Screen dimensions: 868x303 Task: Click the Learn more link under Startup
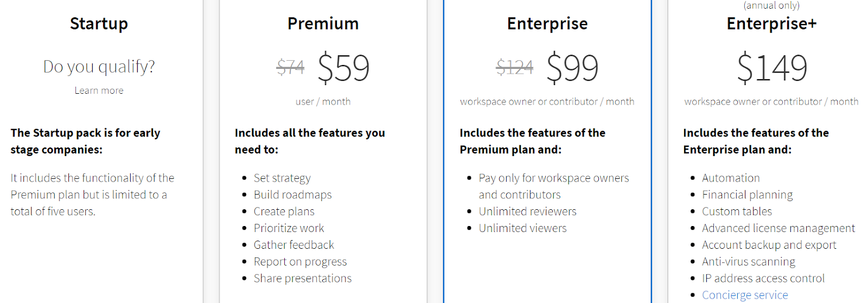tap(99, 91)
